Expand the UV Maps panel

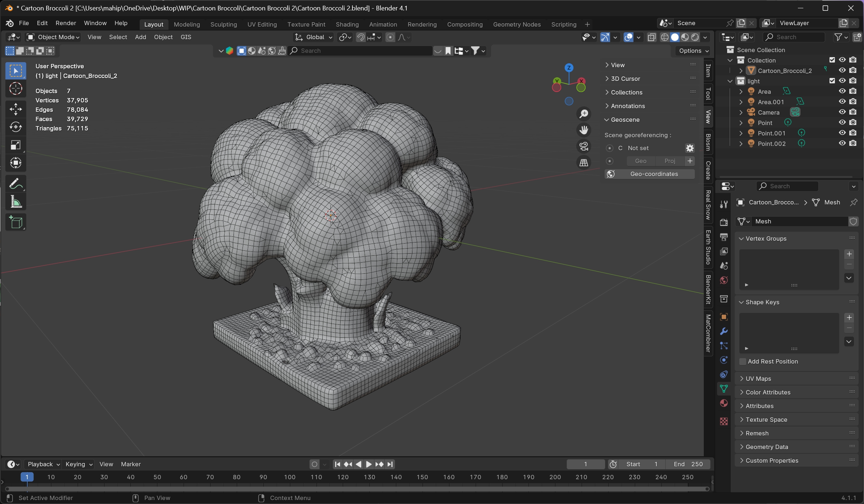tap(758, 379)
